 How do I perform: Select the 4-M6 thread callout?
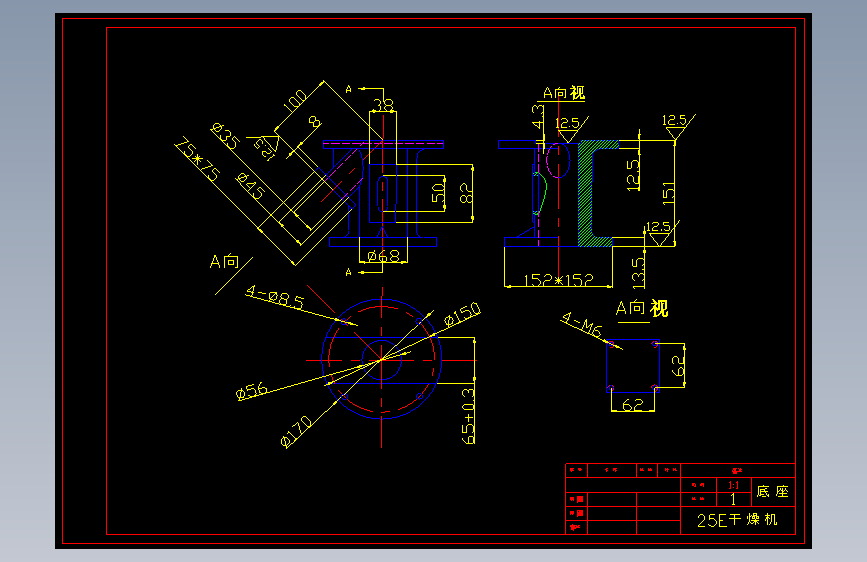[x=581, y=325]
